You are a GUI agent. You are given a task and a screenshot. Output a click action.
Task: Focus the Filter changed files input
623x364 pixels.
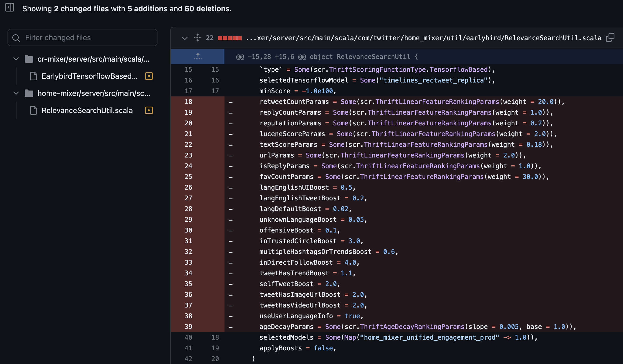click(88, 37)
